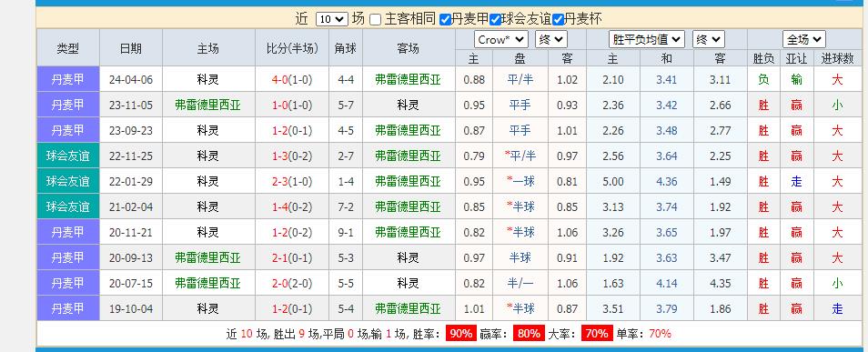Open the 弗雷德里西亚 away team link dated 24-04-06
The width and height of the screenshot is (868, 352).
click(x=408, y=80)
